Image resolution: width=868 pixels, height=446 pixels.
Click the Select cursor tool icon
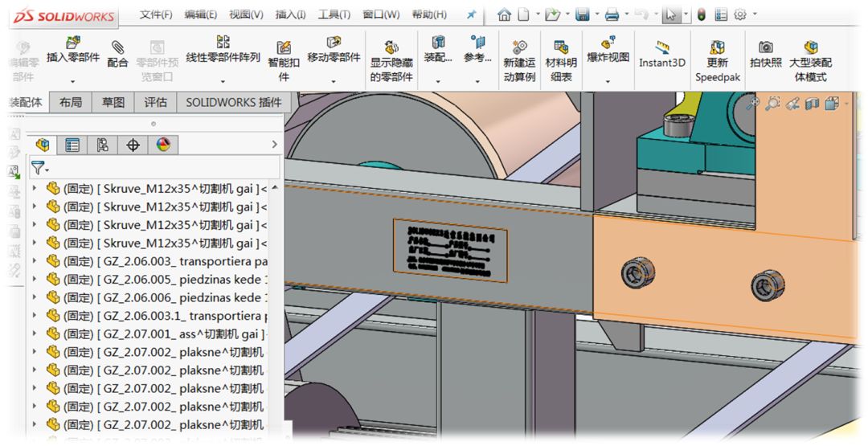click(x=671, y=15)
